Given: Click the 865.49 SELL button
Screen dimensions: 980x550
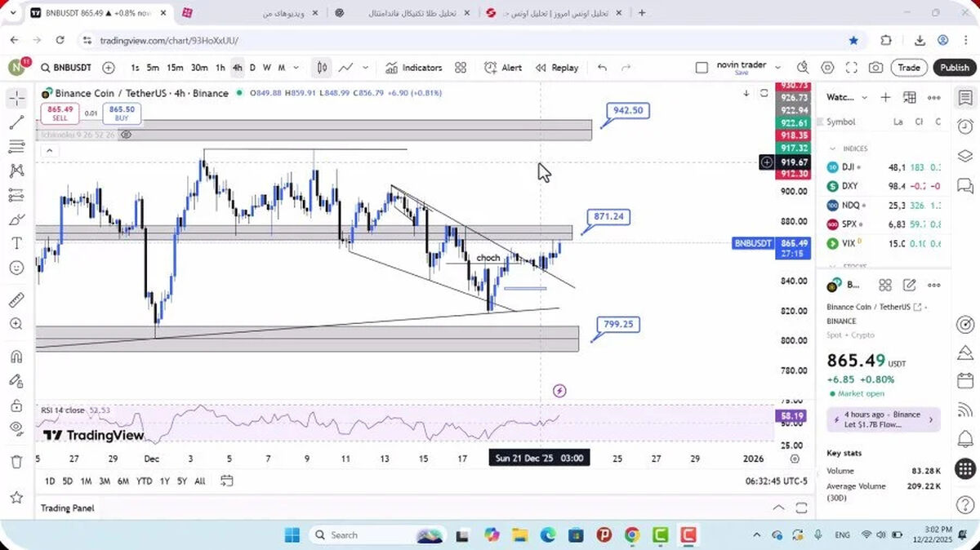Looking at the screenshot, I should click(60, 113).
